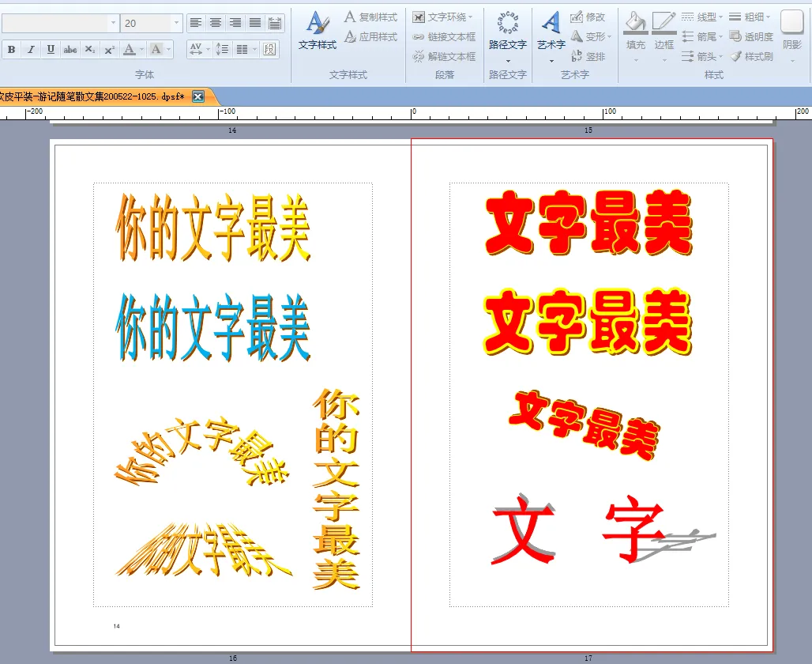Screen dimensions: 812x664
Task: Select the blue 你的文字最美 art text
Action: pyautogui.click(x=212, y=326)
